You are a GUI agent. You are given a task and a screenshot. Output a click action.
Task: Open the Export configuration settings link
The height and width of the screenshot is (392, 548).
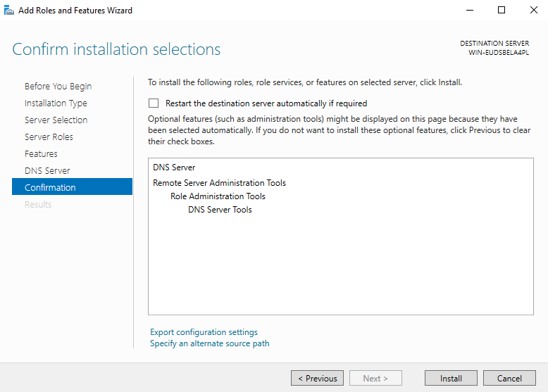pos(204,332)
